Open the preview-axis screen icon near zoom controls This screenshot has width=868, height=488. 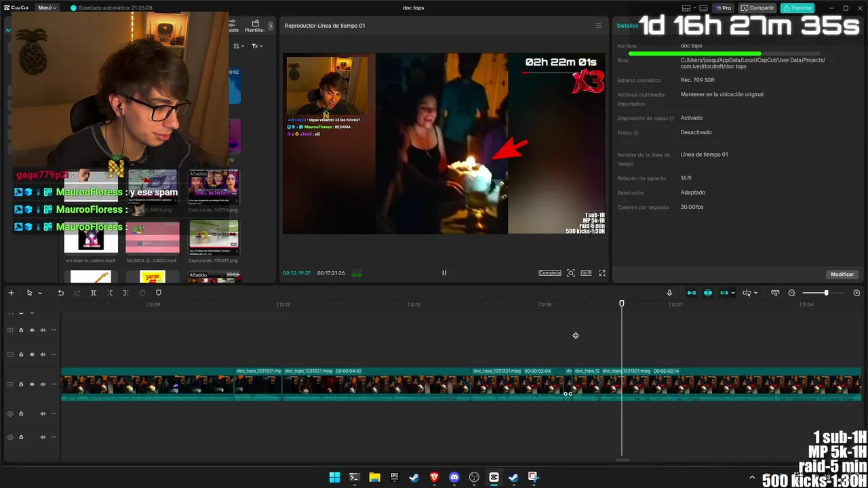775,293
